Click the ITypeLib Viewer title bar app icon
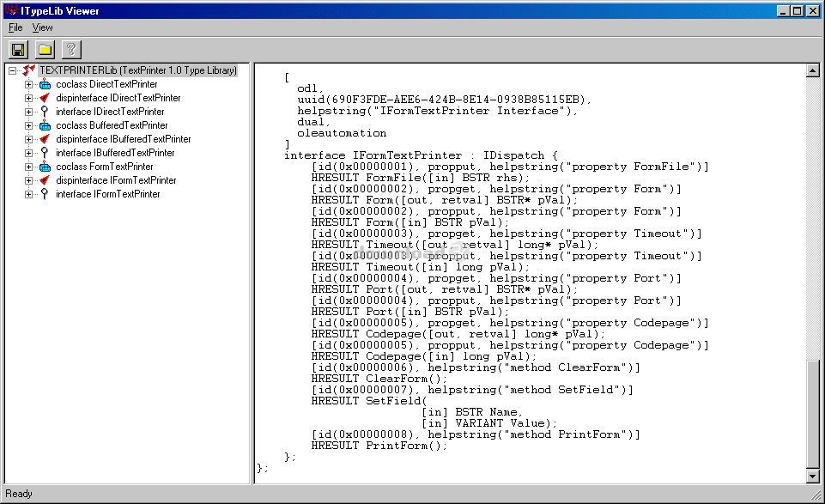This screenshot has height=504, width=825. [x=10, y=10]
